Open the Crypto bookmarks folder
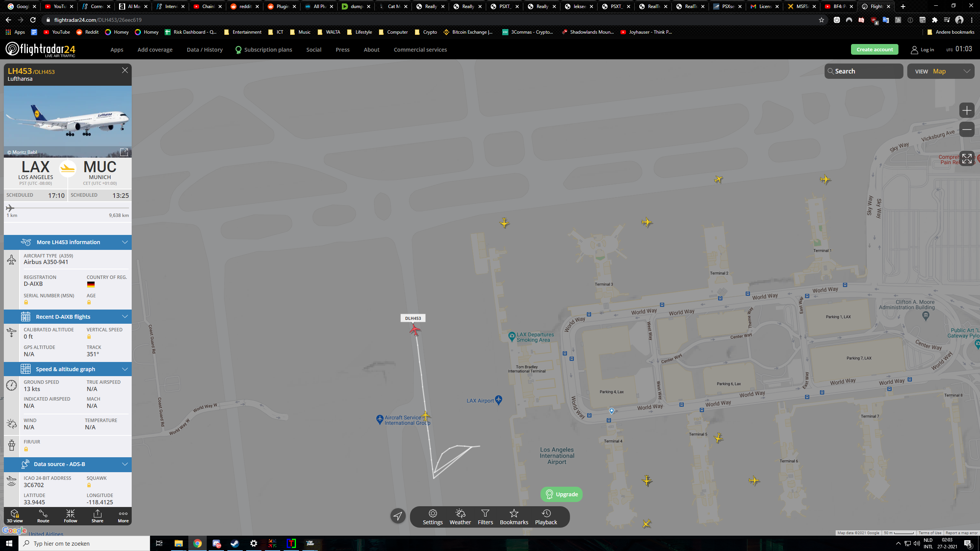Image resolution: width=980 pixels, height=551 pixels. [x=426, y=32]
